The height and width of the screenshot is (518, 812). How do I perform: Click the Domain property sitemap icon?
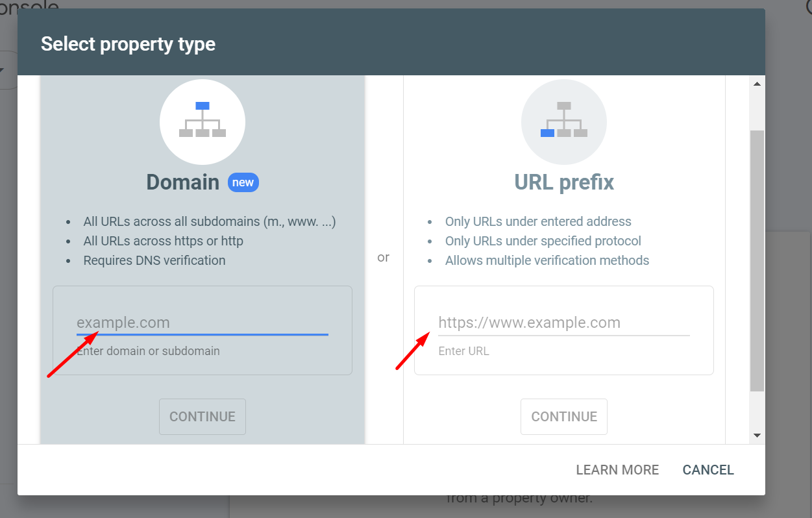click(203, 121)
